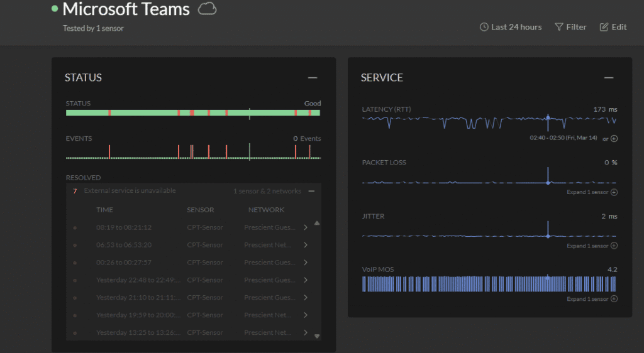Viewport: 644px width, 353px height.
Task: Click the 'Tested by 1 sensor' text
Action: [x=93, y=28]
